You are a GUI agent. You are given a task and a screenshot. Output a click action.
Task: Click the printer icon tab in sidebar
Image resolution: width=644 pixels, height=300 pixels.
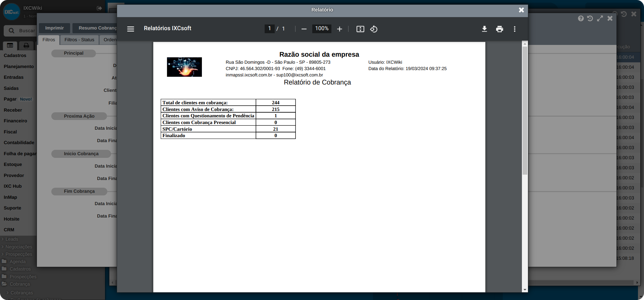point(26,45)
